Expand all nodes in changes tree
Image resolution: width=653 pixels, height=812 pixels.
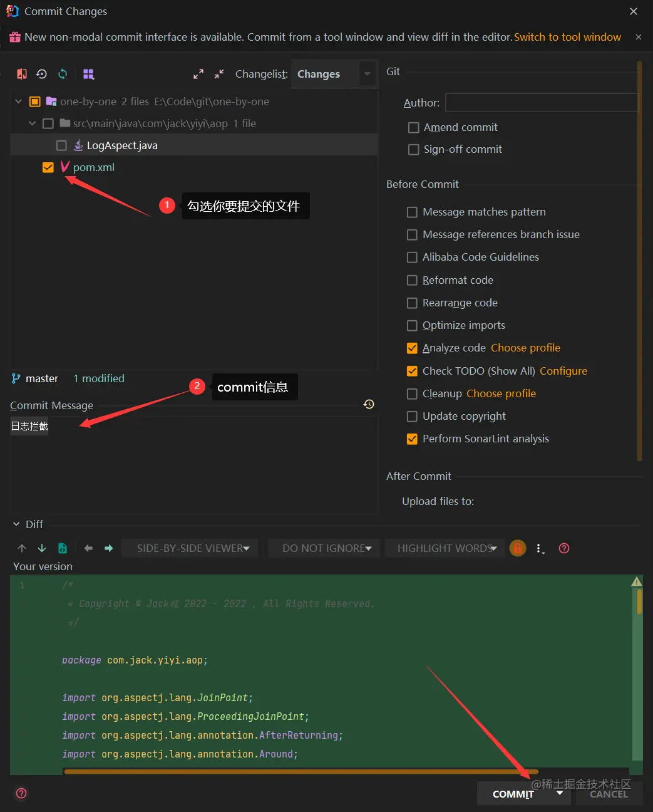[198, 74]
